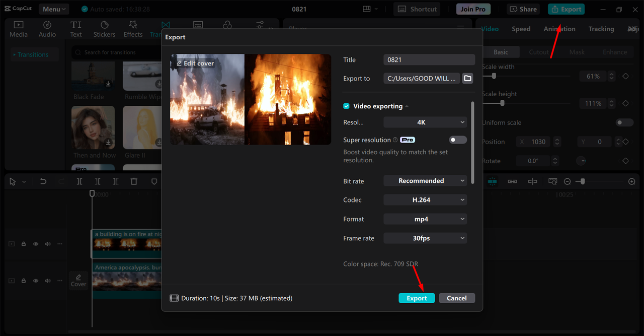Collapse the Video exporting section arrow
Image resolution: width=644 pixels, height=336 pixels.
pos(407,106)
